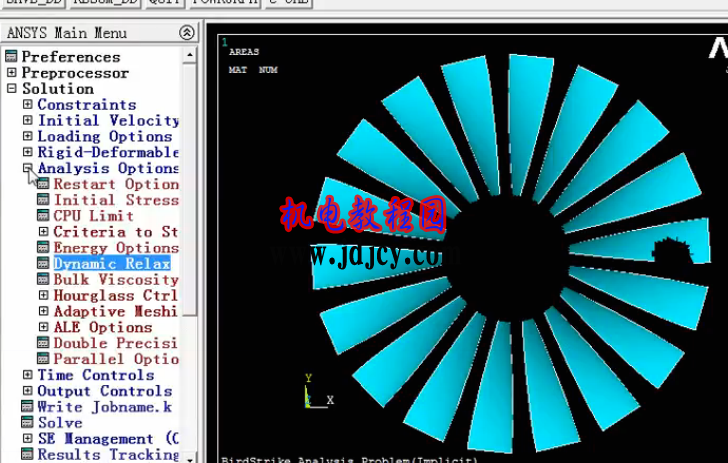Expand the SE Management node
The width and height of the screenshot is (728, 463).
pyautogui.click(x=27, y=438)
